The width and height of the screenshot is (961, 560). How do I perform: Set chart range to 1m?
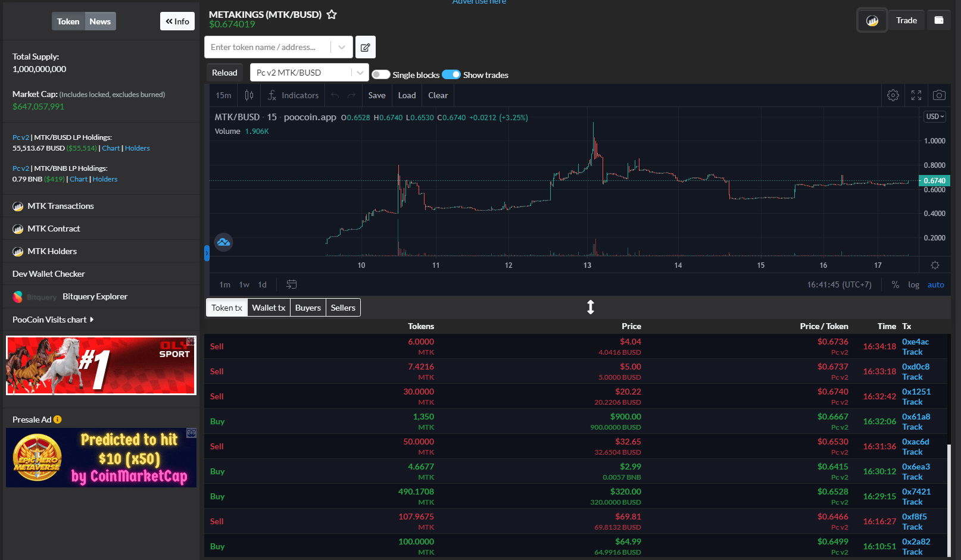[224, 284]
